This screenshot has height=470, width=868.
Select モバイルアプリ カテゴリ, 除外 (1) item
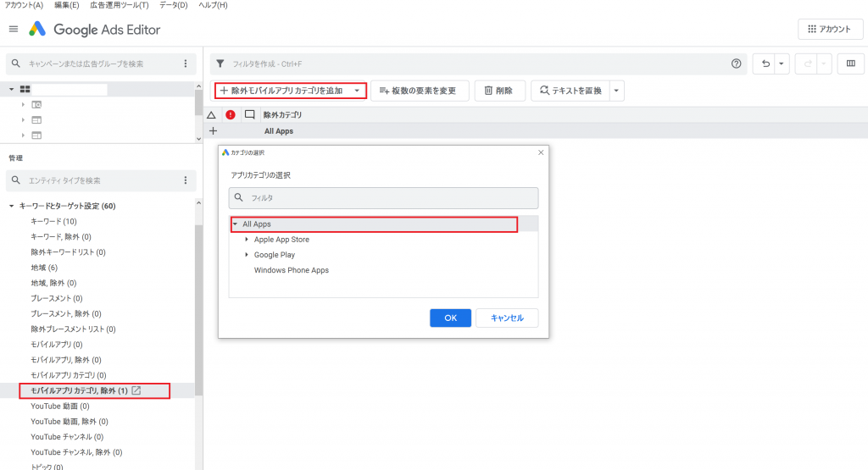point(79,391)
